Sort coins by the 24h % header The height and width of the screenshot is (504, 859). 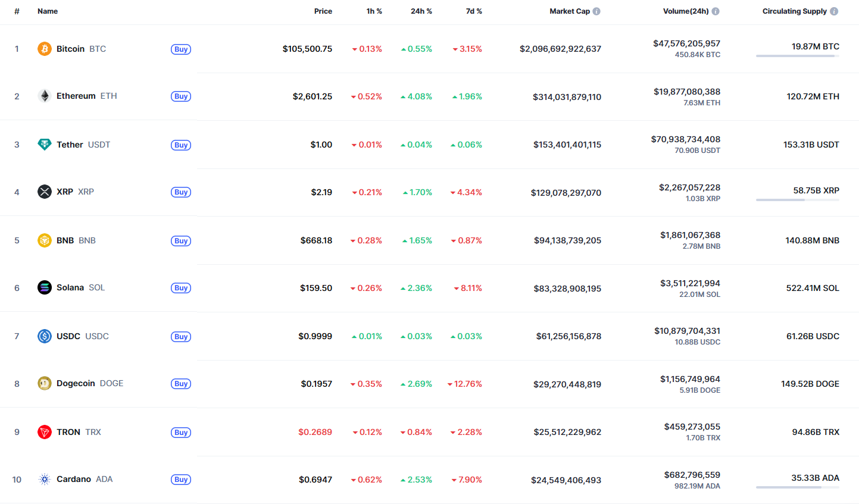421,11
